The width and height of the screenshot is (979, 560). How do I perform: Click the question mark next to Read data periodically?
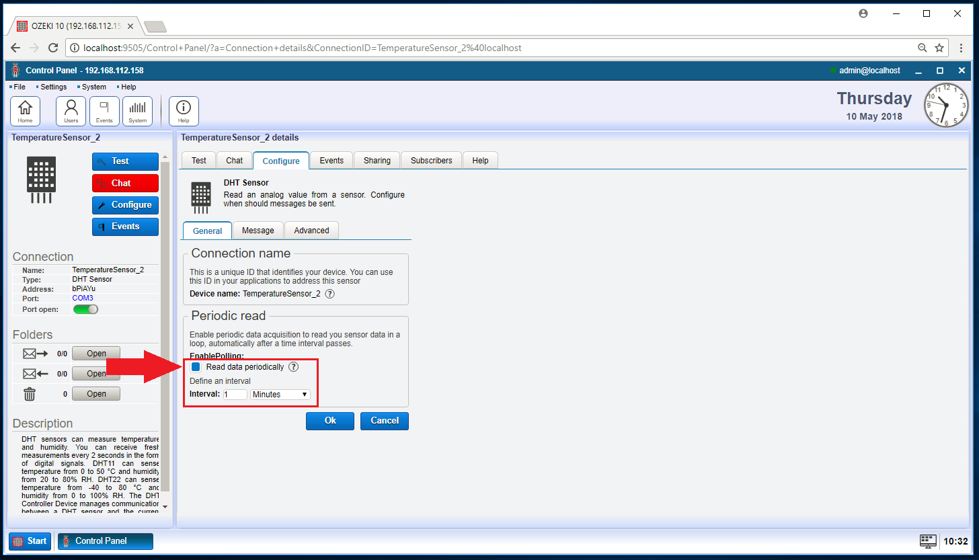tap(293, 367)
